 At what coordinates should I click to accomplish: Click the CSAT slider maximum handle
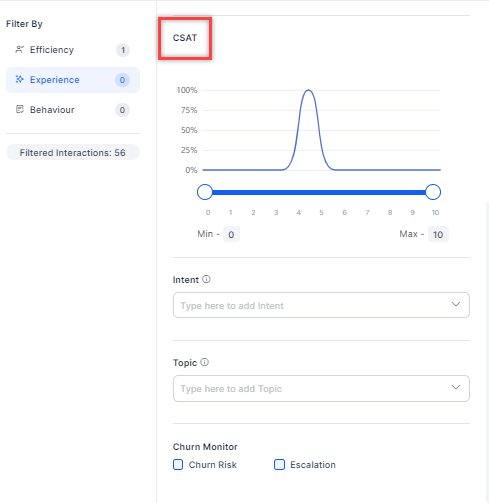(433, 192)
